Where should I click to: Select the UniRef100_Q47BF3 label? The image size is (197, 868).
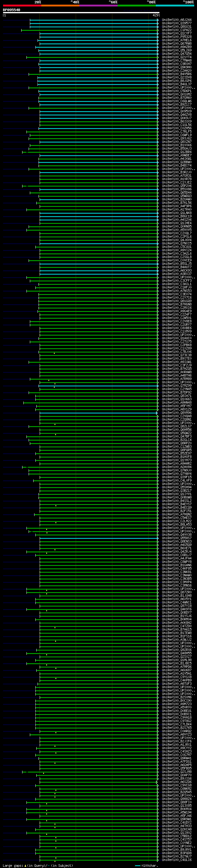(176, 436)
